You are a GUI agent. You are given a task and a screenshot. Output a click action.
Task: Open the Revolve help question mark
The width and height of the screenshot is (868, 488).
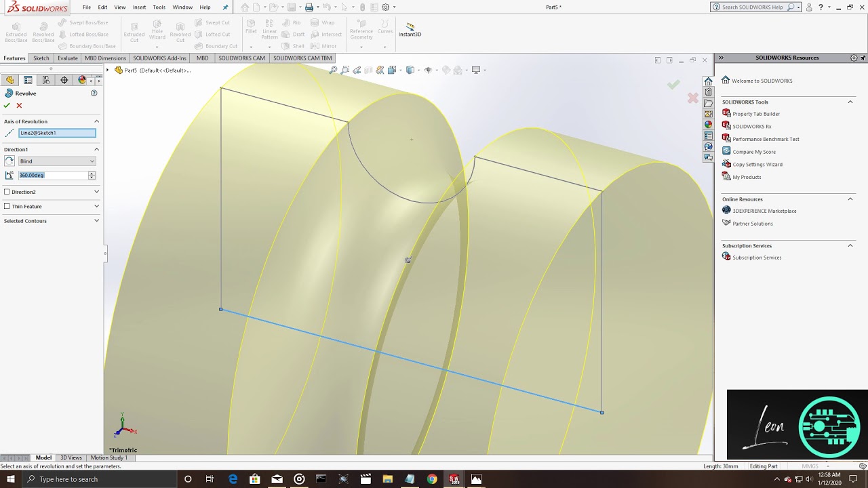click(94, 93)
